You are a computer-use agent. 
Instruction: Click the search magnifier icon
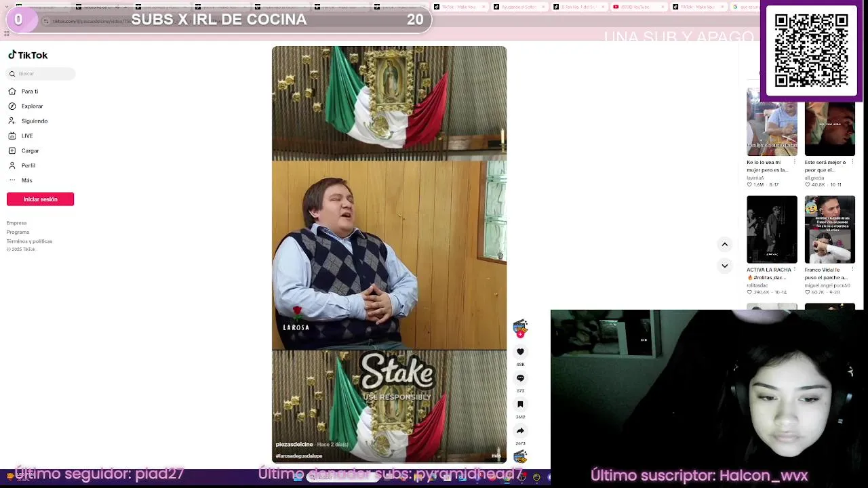pyautogui.click(x=12, y=73)
